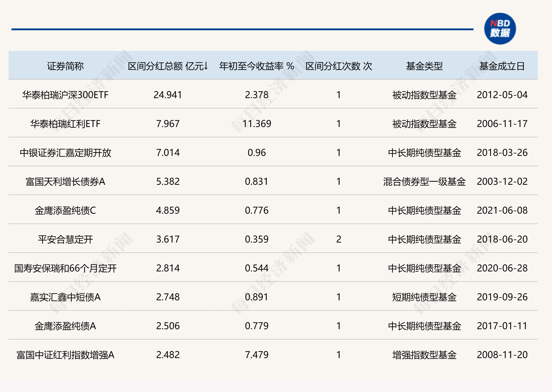Select fund name 平安合慧定开

pos(65,239)
